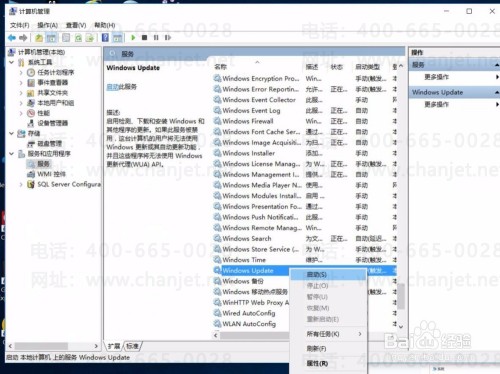Expand the SQL Server Configuration node

click(21, 184)
